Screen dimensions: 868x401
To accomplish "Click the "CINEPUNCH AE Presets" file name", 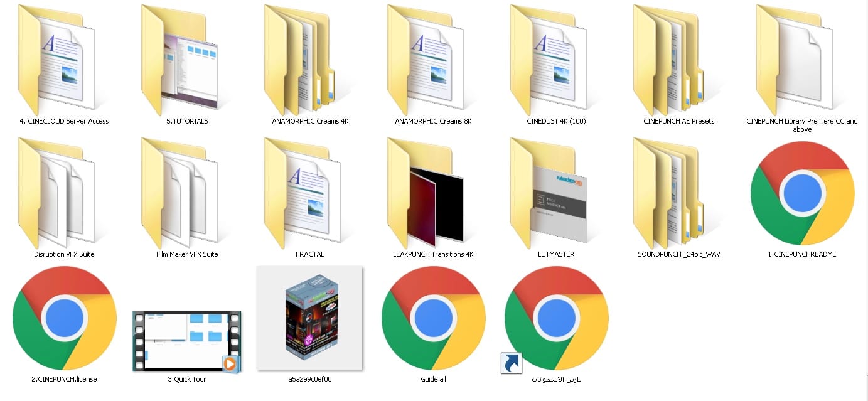I will [x=679, y=121].
